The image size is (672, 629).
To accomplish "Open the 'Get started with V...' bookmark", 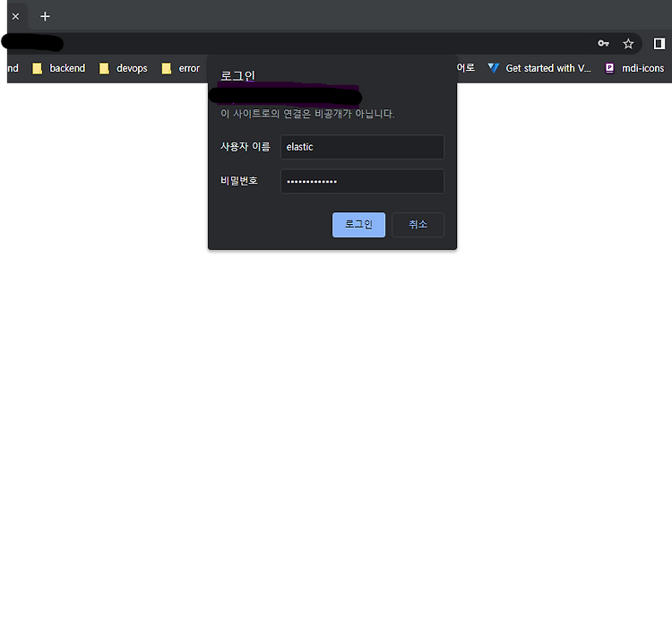I will (x=539, y=68).
